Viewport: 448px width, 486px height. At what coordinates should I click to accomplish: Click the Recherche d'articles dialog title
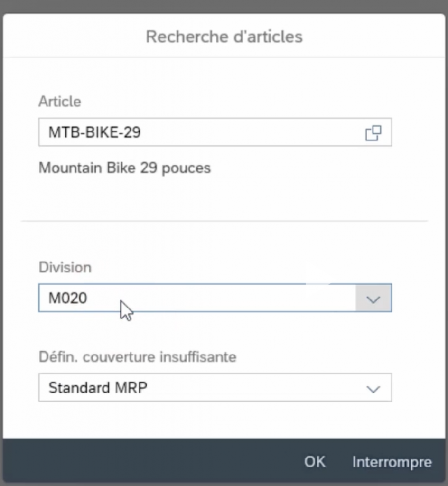point(224,37)
